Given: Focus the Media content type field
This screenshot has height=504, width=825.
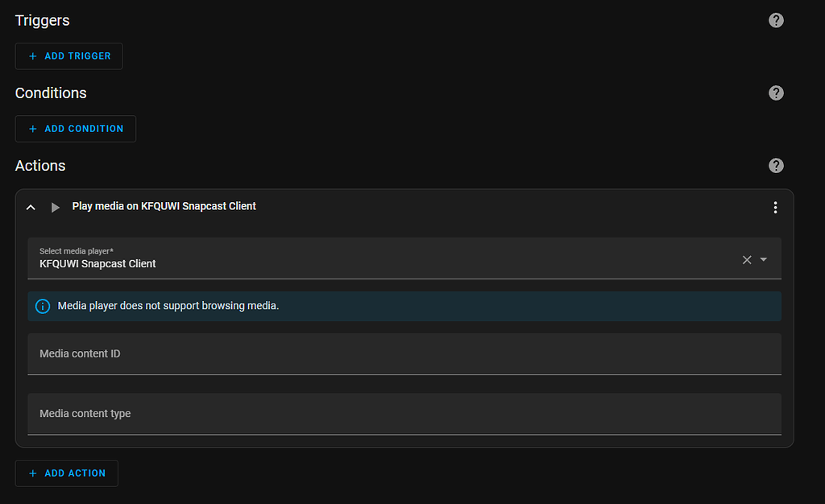Looking at the screenshot, I should click(x=404, y=414).
